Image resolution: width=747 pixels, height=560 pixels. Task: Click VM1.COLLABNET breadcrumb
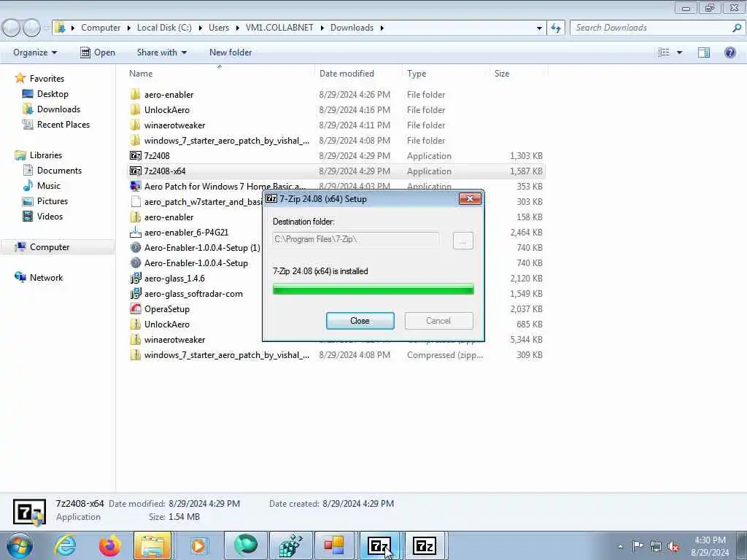[279, 28]
